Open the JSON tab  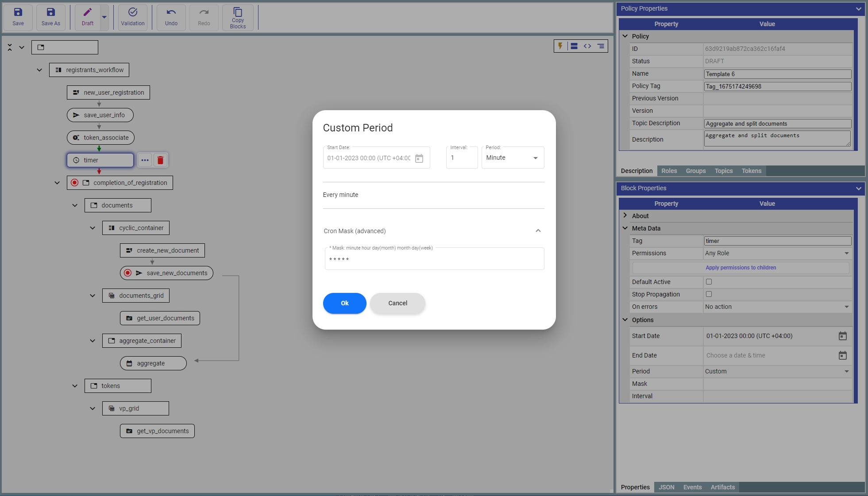666,487
